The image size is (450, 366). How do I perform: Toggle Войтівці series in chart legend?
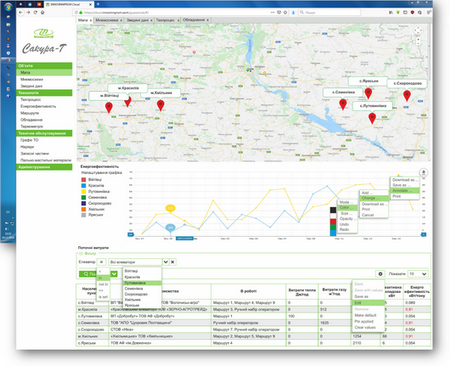pos(92,179)
